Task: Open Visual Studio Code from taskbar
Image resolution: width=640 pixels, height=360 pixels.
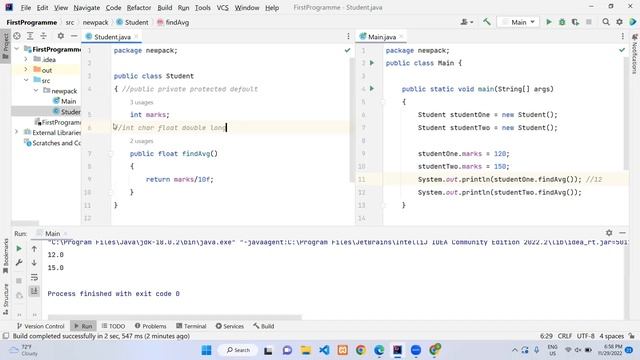Action: click(324, 350)
